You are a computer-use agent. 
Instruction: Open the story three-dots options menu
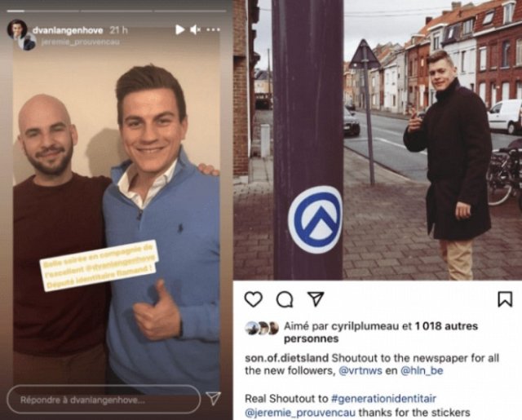point(213,30)
